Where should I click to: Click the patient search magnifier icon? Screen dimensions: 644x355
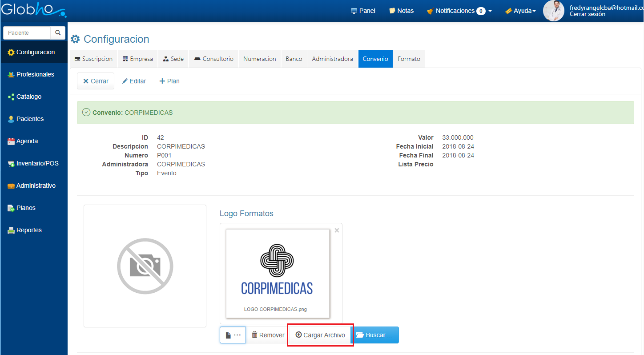(58, 33)
